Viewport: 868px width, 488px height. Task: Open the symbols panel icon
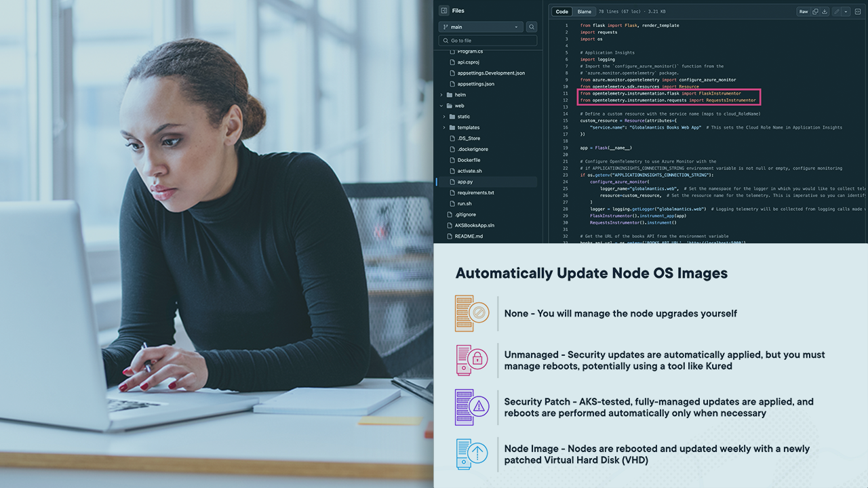[x=857, y=12]
